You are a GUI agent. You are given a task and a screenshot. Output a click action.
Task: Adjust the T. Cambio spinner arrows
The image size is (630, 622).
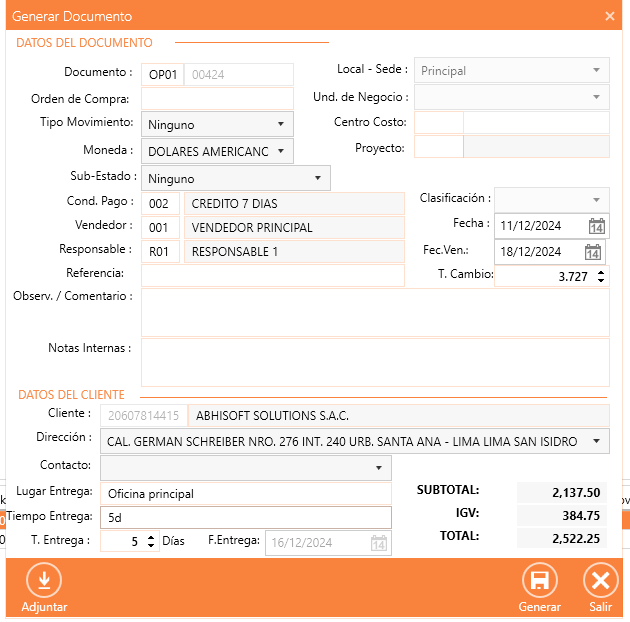pos(601,276)
